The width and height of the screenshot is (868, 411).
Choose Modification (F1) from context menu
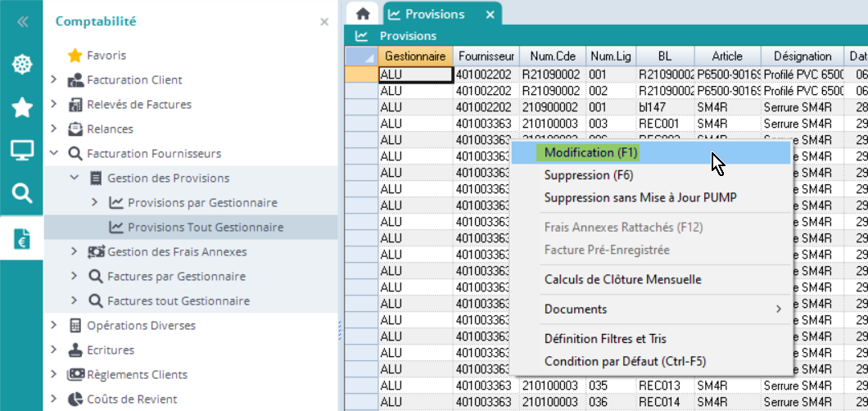pos(590,152)
